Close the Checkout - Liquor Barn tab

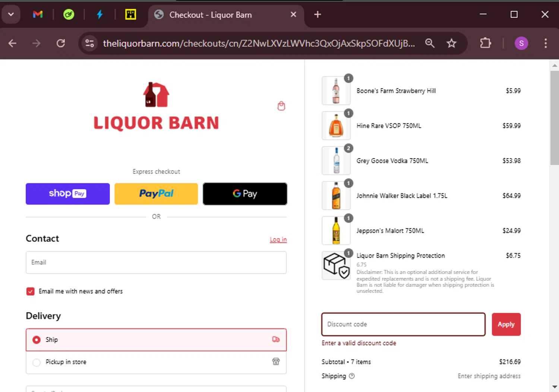[293, 15]
